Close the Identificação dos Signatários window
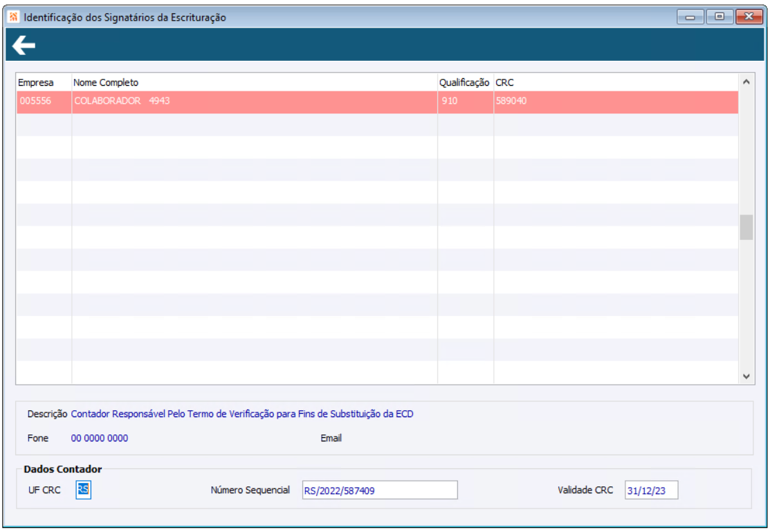 (x=749, y=17)
